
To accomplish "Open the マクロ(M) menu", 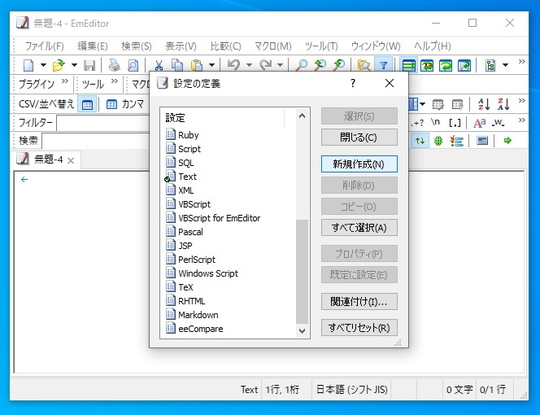I will 273,46.
